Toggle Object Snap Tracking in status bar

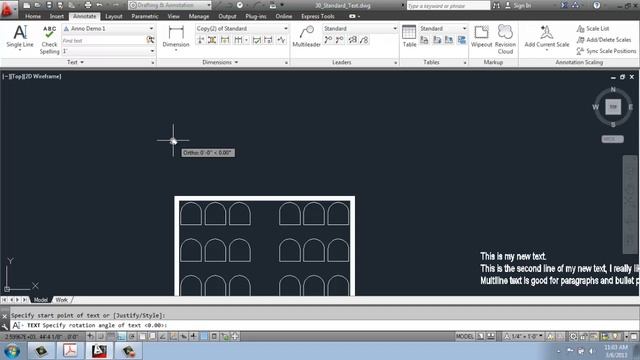point(163,336)
